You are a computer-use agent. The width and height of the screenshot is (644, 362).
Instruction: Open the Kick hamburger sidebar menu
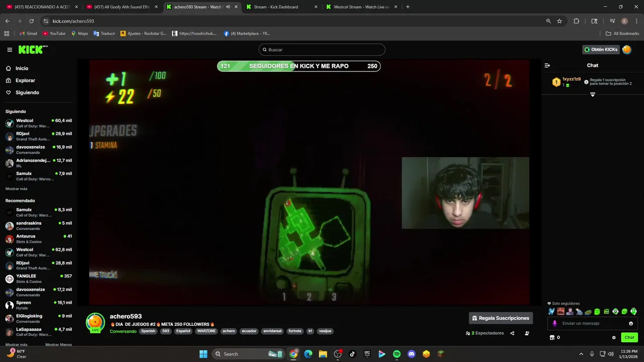[10, 50]
